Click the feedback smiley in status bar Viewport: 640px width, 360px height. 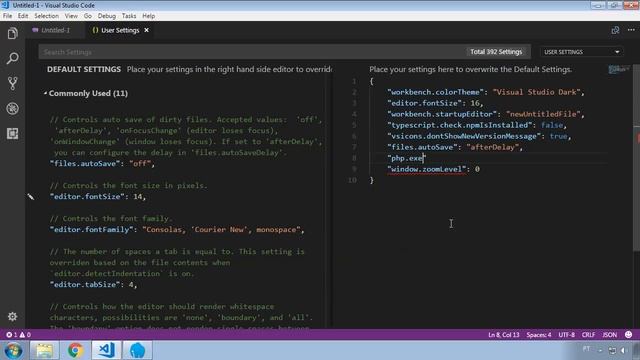(629, 335)
